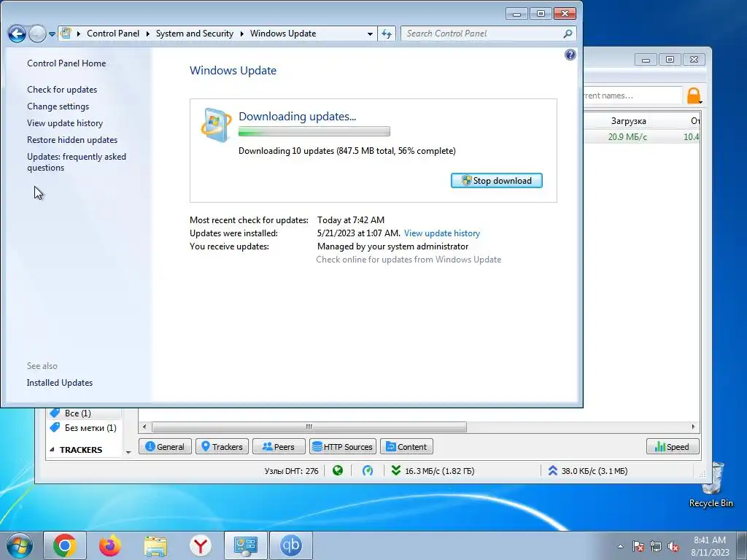Viewport: 747px width, 560px height.
Task: Click System and Security breadcrumb
Action: pos(194,34)
